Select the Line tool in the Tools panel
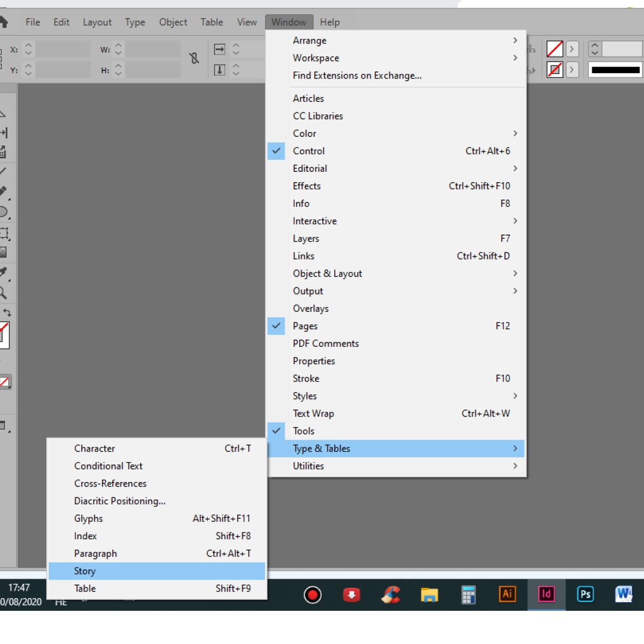Image resolution: width=644 pixels, height=644 pixels. pyautogui.click(x=3, y=171)
